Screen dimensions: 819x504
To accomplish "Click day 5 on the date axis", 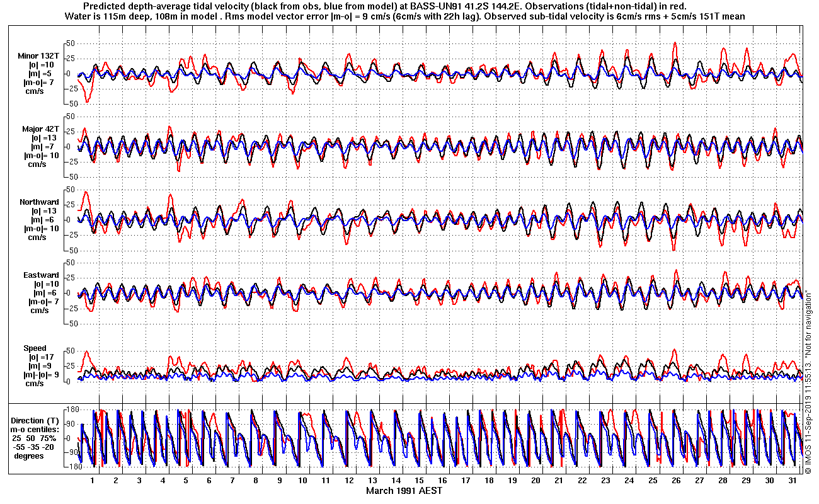I will tap(186, 479).
